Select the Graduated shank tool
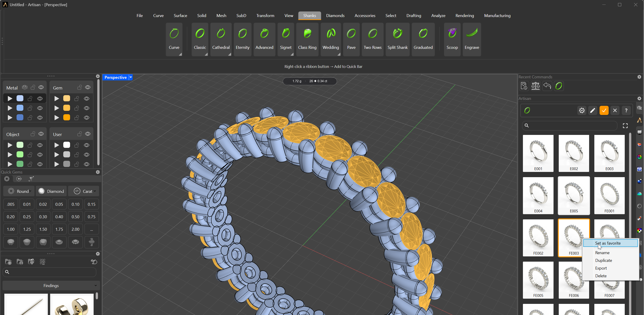This screenshot has width=644, height=315. (x=423, y=39)
